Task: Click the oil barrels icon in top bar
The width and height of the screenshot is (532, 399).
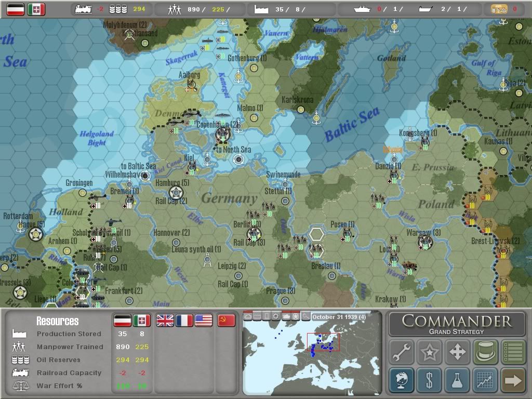Action: click(118, 9)
